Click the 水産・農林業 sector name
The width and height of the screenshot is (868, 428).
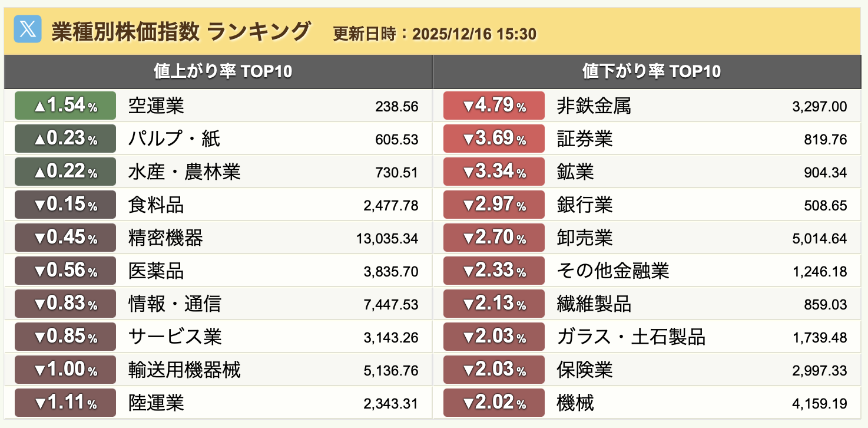[184, 172]
